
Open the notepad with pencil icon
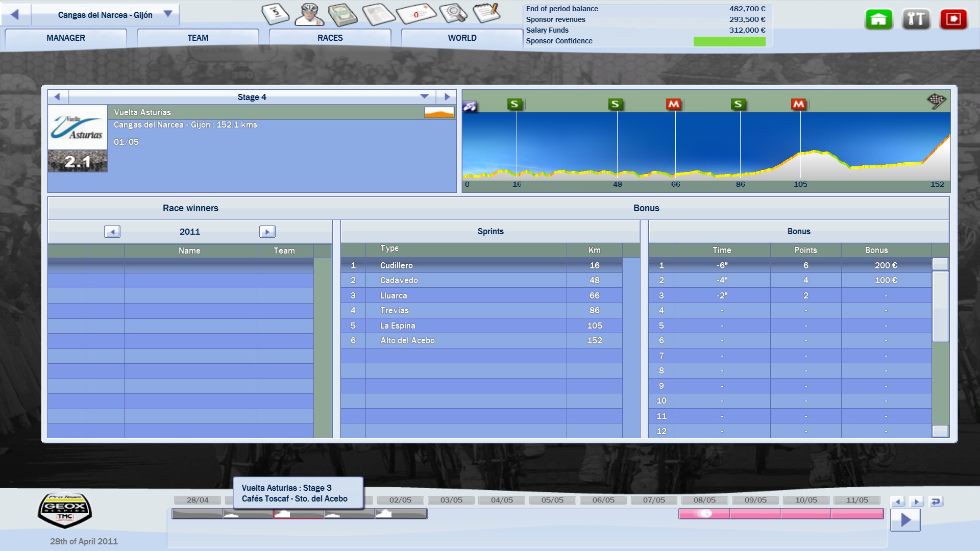pyautogui.click(x=486, y=13)
